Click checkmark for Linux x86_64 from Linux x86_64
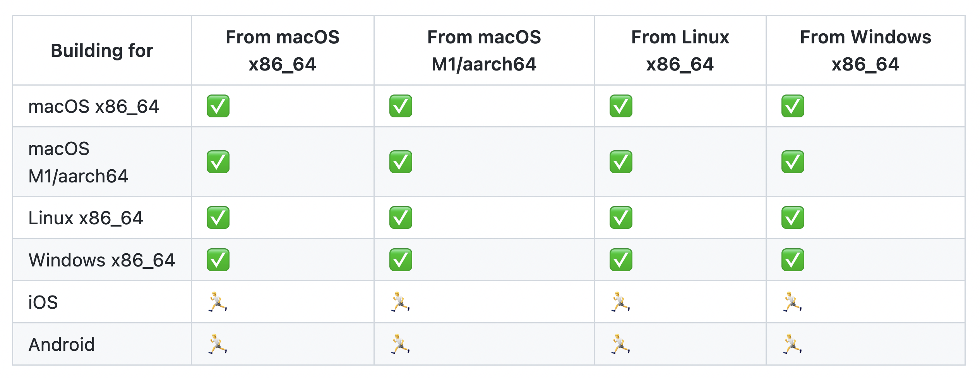980x378 pixels. [621, 218]
